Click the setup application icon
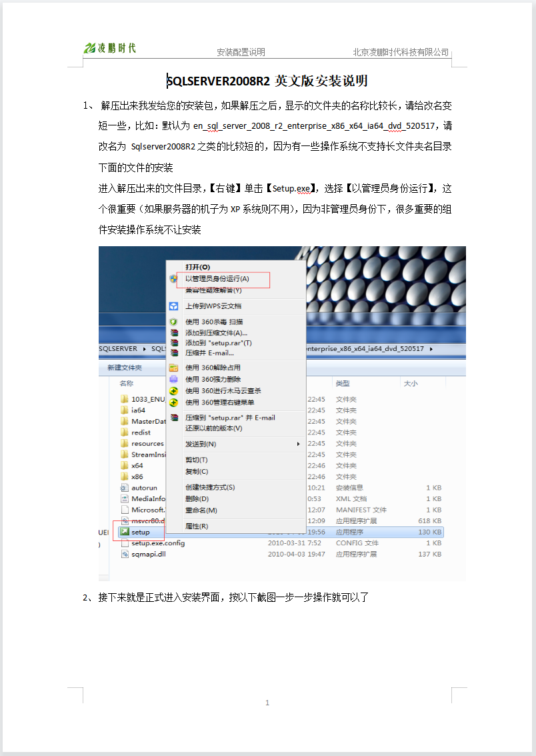536x756 pixels. click(125, 532)
